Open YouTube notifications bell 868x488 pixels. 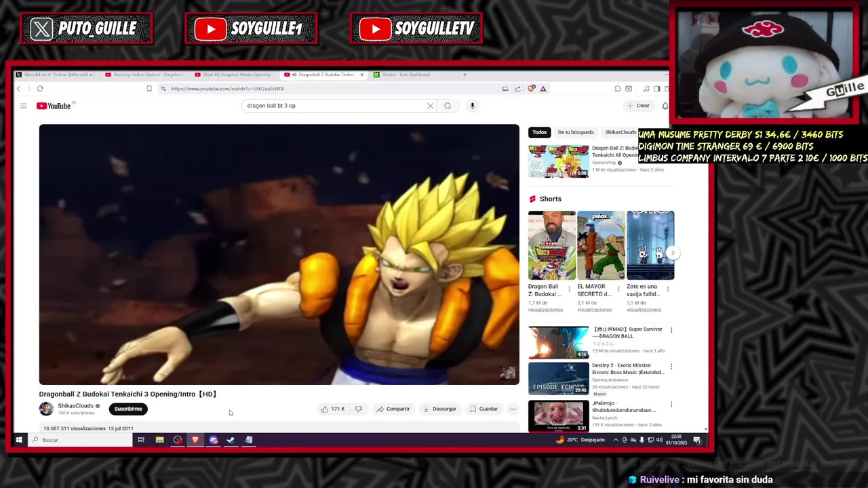point(665,106)
